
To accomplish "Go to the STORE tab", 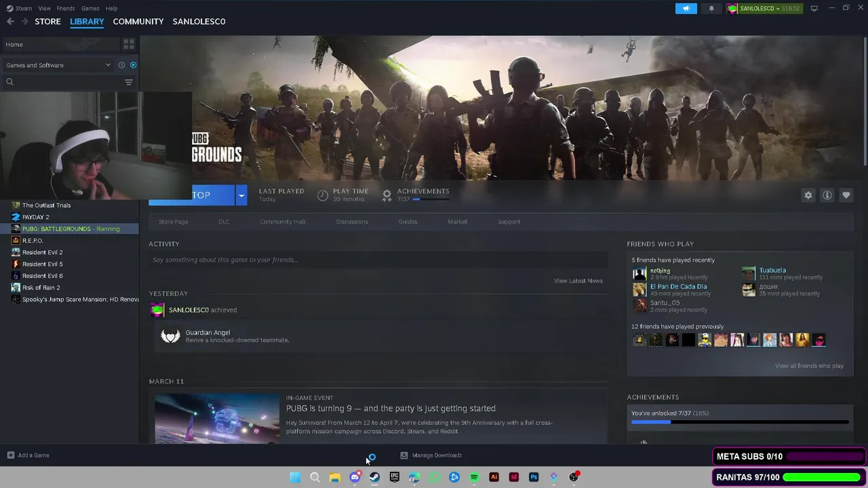I will (47, 21).
